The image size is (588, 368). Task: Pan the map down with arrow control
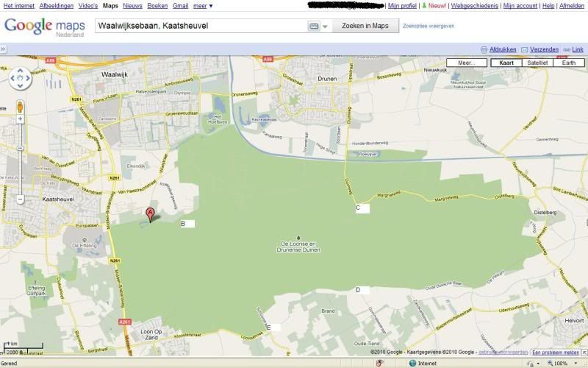pyautogui.click(x=21, y=86)
